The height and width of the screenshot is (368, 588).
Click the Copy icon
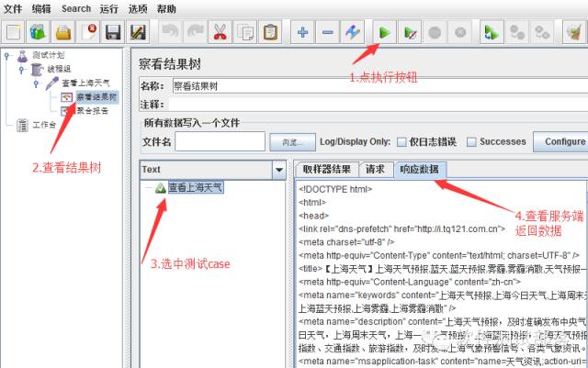tap(245, 32)
